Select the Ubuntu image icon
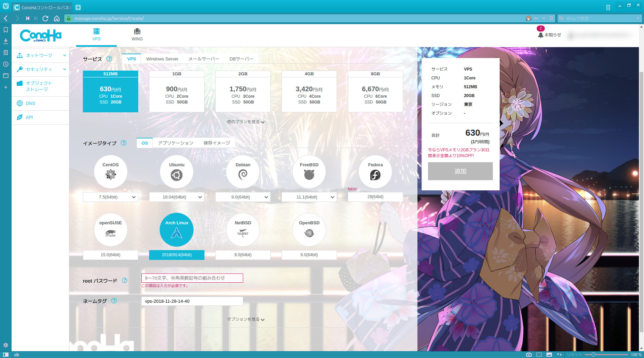The width and height of the screenshot is (644, 358). coord(177,172)
